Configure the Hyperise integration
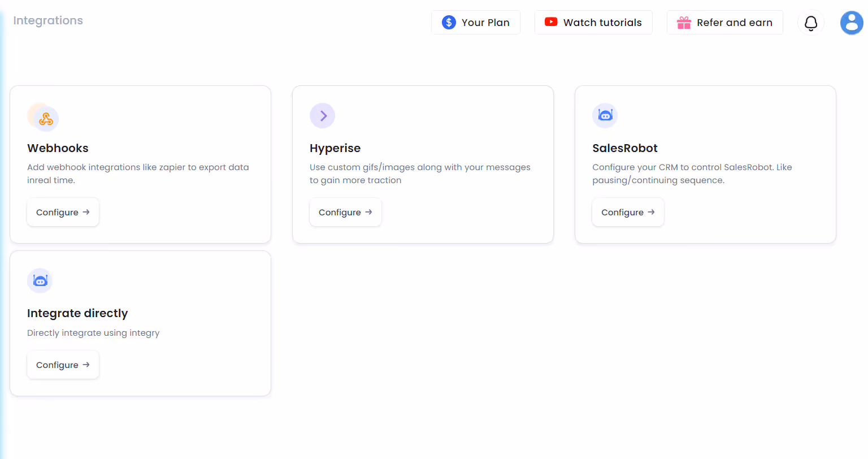 [x=345, y=212]
